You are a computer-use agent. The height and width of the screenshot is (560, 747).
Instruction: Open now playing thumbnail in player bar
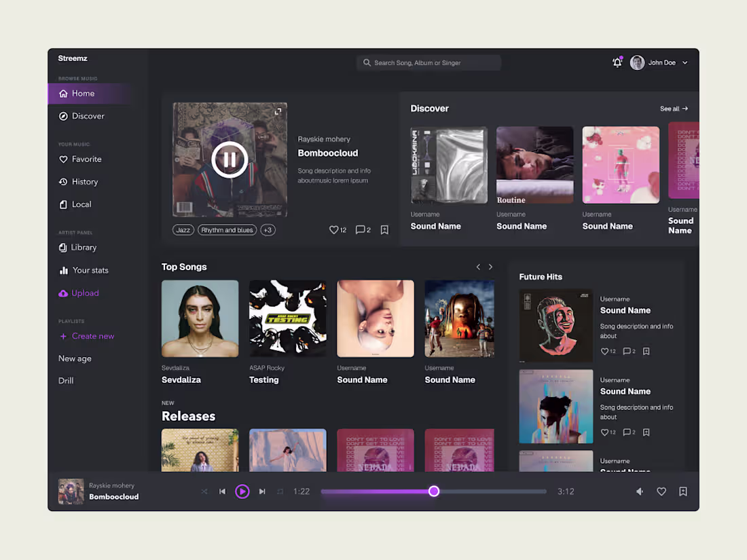71,491
